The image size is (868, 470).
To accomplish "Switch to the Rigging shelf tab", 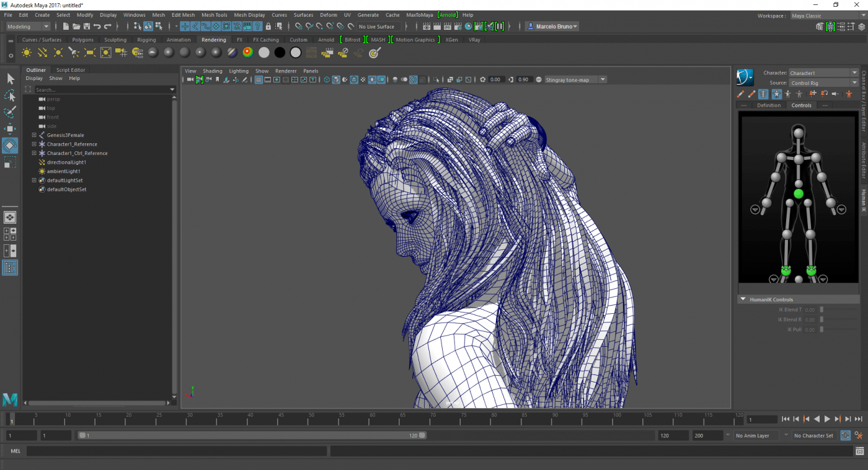I will click(146, 40).
